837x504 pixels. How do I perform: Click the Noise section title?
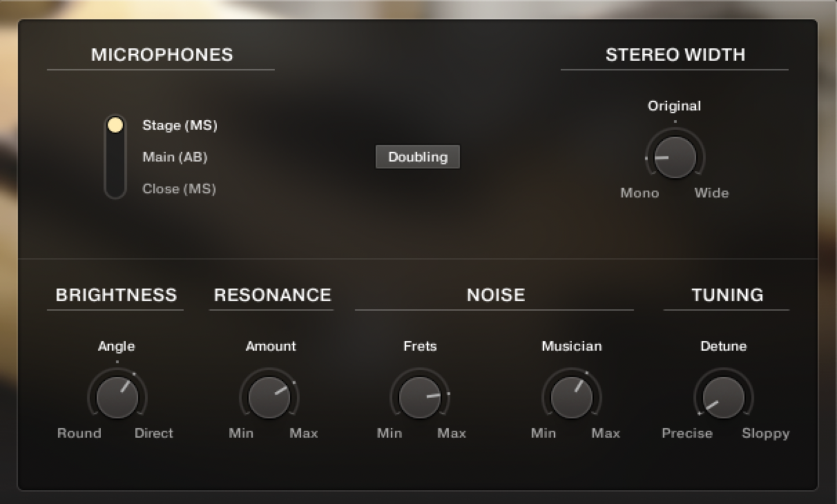[x=494, y=295]
